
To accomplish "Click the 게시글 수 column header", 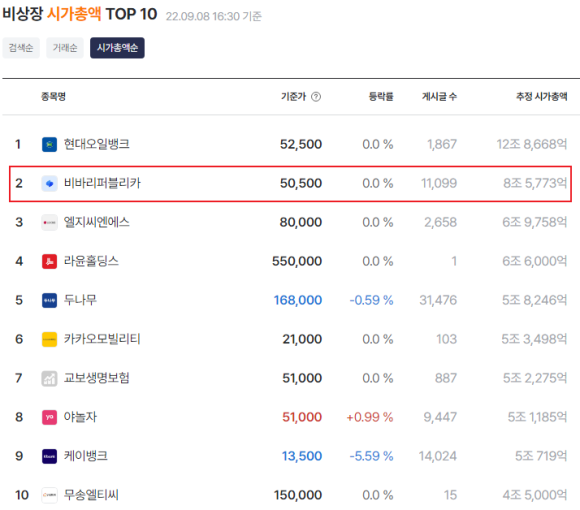I will (x=439, y=97).
